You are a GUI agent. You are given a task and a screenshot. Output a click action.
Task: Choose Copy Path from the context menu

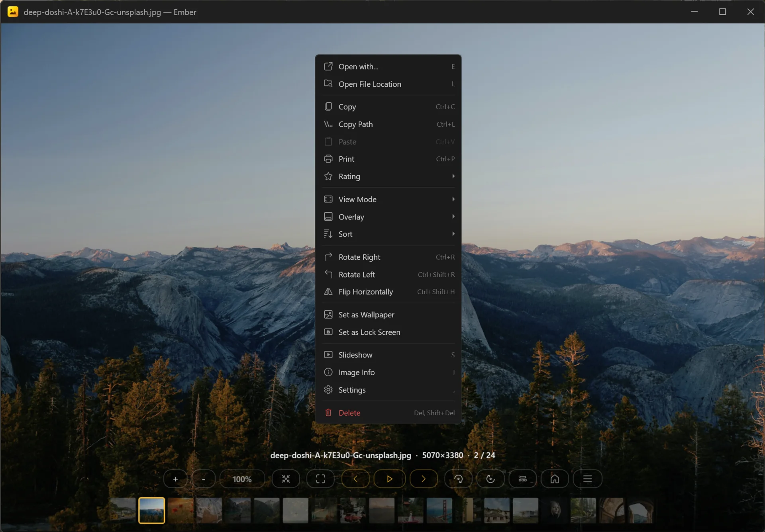(x=388, y=124)
